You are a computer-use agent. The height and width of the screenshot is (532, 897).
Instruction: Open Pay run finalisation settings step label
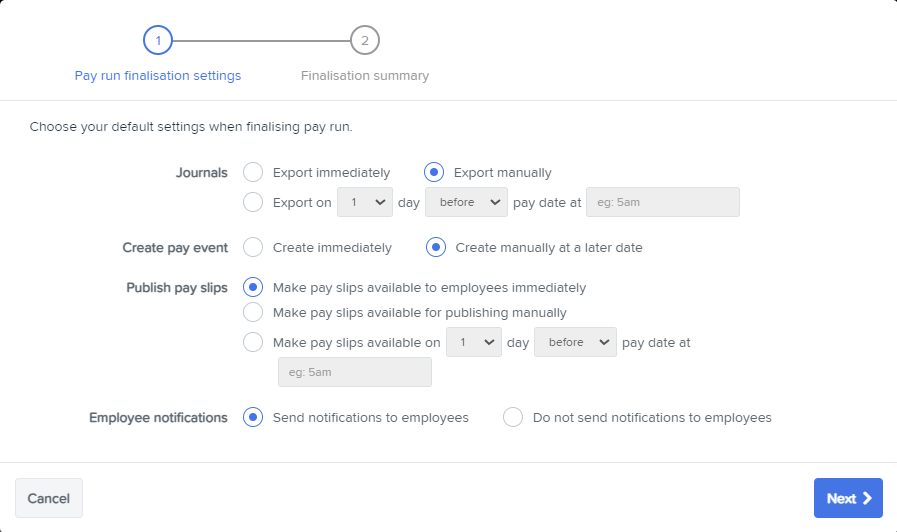click(x=158, y=76)
